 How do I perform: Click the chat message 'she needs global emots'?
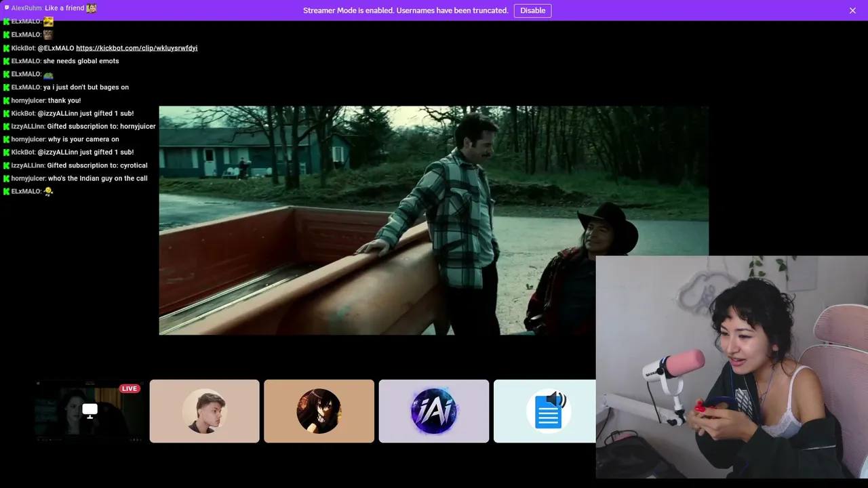coord(81,61)
